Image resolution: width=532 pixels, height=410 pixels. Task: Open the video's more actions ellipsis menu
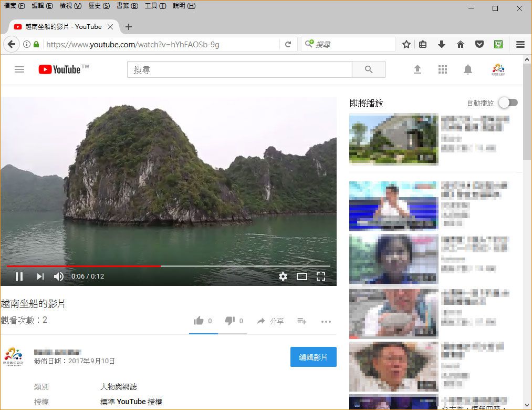pyautogui.click(x=326, y=322)
